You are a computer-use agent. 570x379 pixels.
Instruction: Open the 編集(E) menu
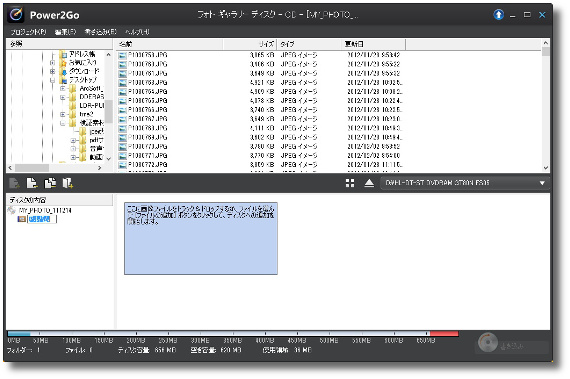[x=65, y=32]
